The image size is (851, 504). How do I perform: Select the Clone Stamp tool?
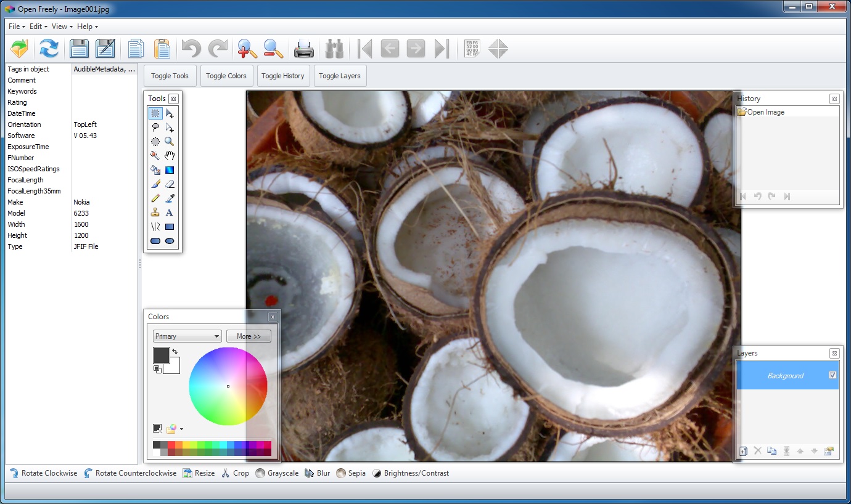pos(155,213)
